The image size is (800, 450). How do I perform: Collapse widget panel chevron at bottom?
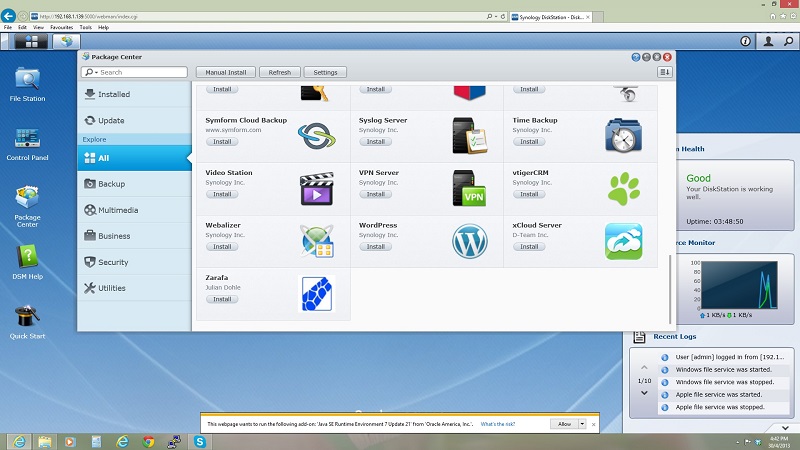[x=785, y=428]
